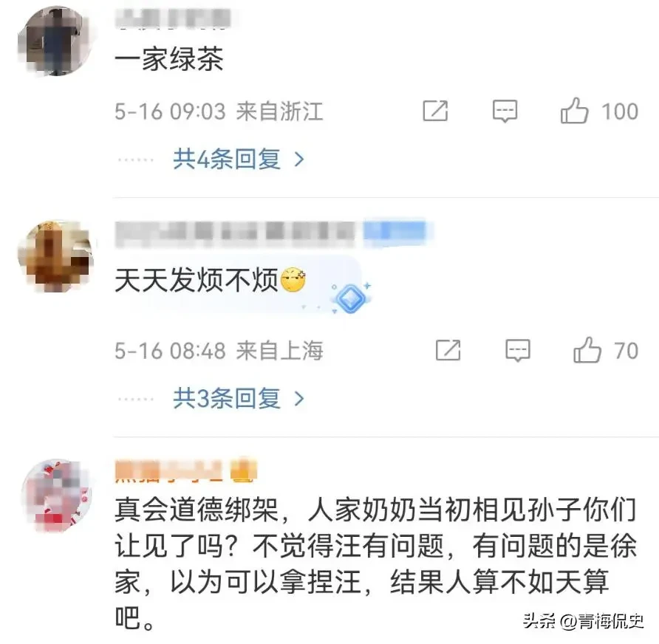The height and width of the screenshot is (644, 659).
Task: Like the comment from 上海
Action: coord(587,349)
